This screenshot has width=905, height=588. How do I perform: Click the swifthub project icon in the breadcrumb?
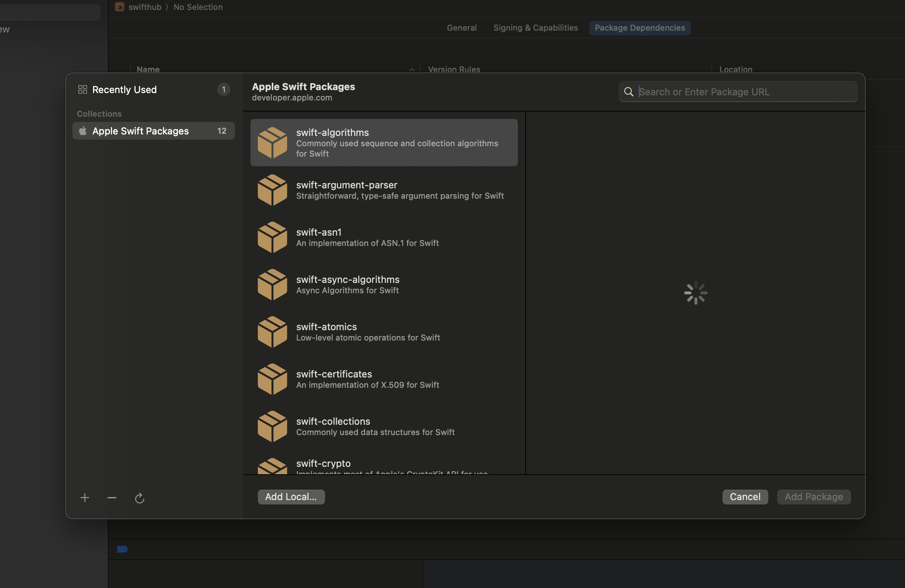click(120, 7)
